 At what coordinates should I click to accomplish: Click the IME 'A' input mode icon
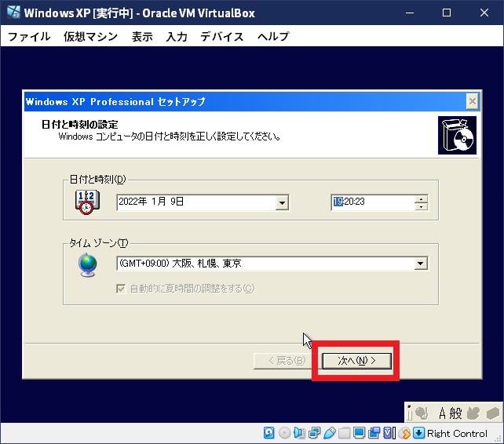coord(442,413)
